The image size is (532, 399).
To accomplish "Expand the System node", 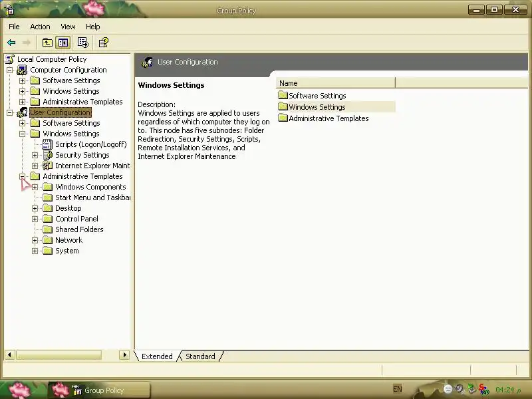I will tap(35, 251).
